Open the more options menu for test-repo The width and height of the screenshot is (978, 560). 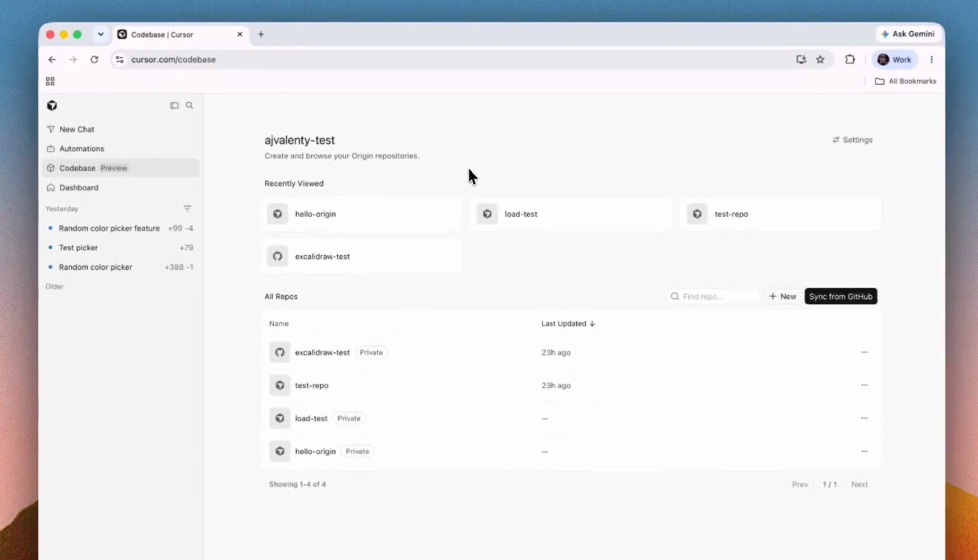tap(864, 386)
